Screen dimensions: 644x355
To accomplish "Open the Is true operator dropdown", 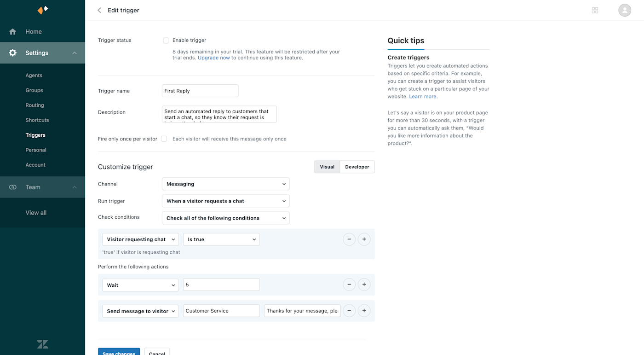I will (x=221, y=239).
